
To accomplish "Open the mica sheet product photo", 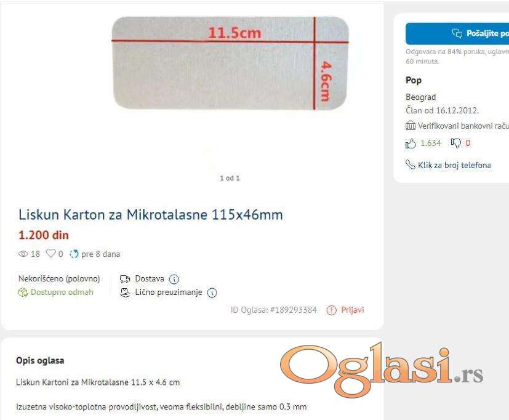I will pos(230,63).
